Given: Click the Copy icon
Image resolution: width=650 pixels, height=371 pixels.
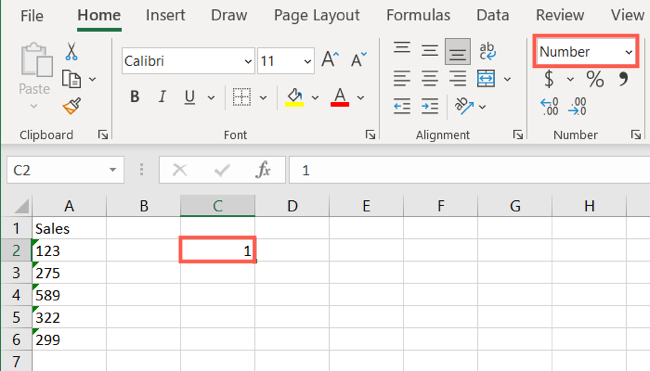Looking at the screenshot, I should pyautogui.click(x=71, y=79).
